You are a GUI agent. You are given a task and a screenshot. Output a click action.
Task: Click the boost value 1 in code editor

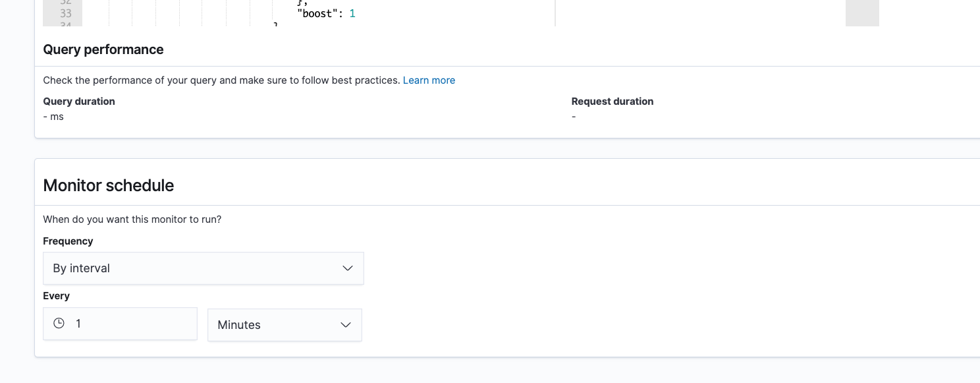click(x=352, y=13)
